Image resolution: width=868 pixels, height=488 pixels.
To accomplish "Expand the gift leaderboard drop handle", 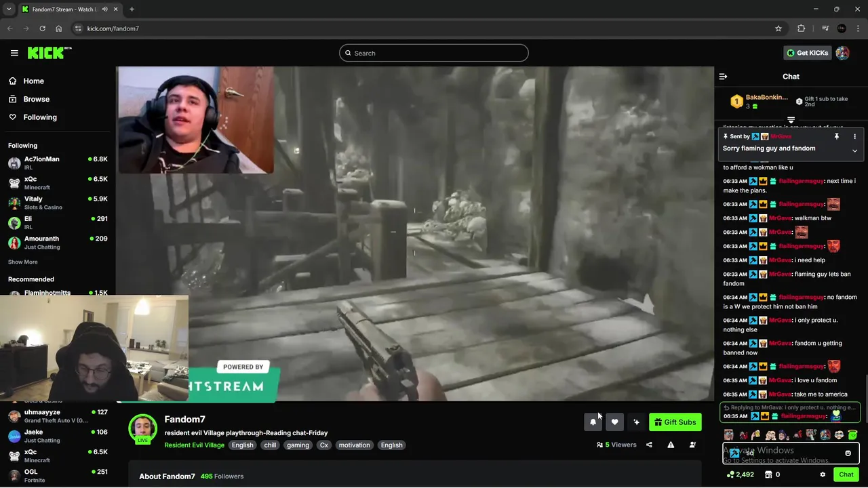I will coord(791,121).
